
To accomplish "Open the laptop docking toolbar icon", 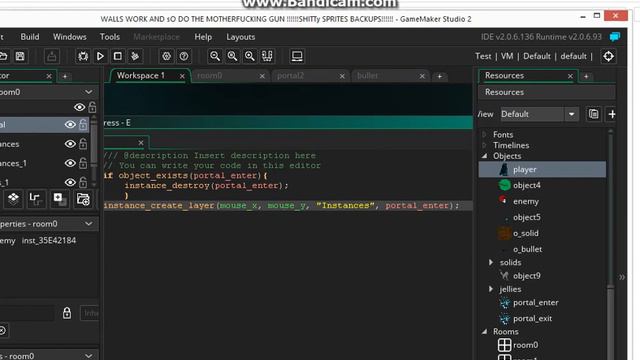I will point(297,56).
